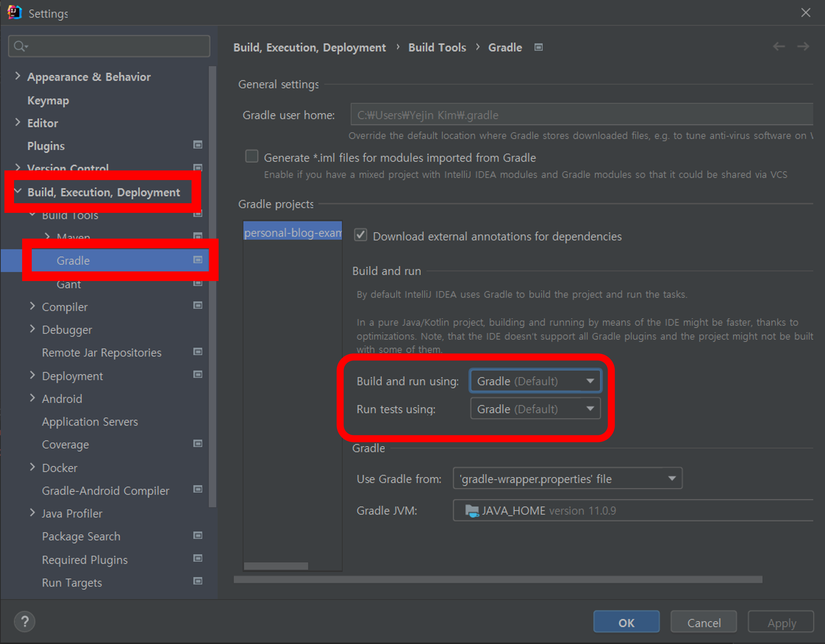This screenshot has height=644, width=825.
Task: Select Application Servers settings page
Action: pyautogui.click(x=90, y=422)
